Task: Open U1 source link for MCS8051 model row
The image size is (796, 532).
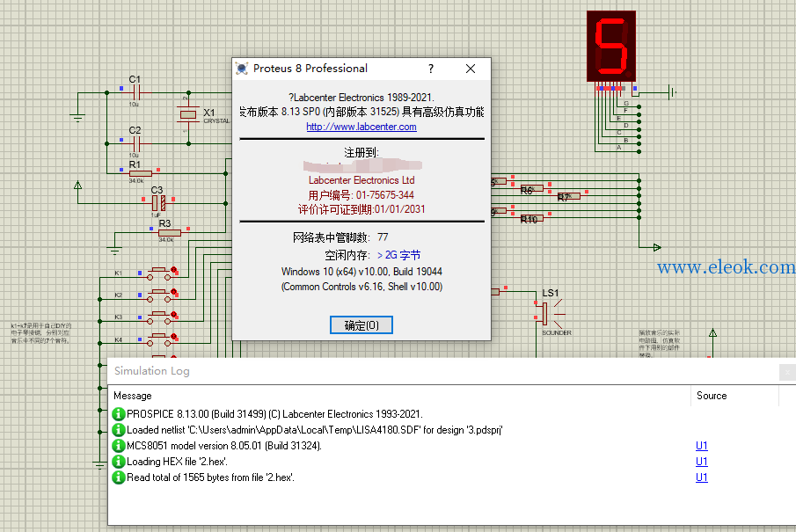Action: point(702,446)
